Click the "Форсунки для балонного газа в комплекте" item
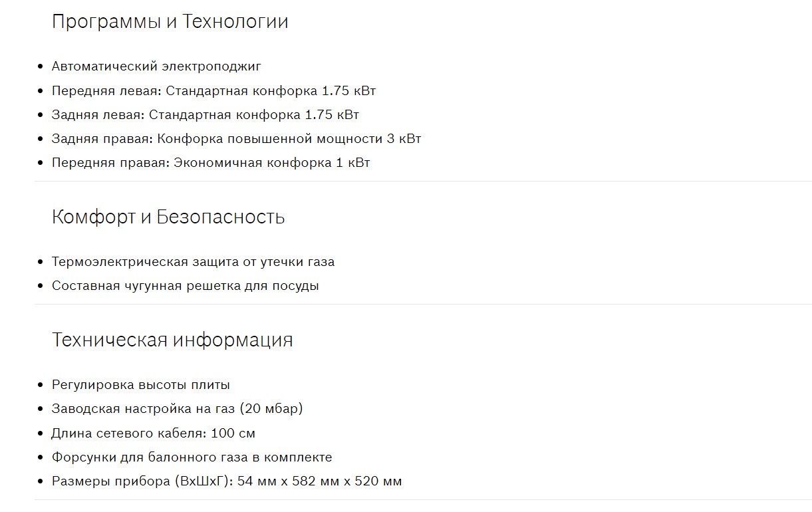The height and width of the screenshot is (512, 812). (x=192, y=457)
